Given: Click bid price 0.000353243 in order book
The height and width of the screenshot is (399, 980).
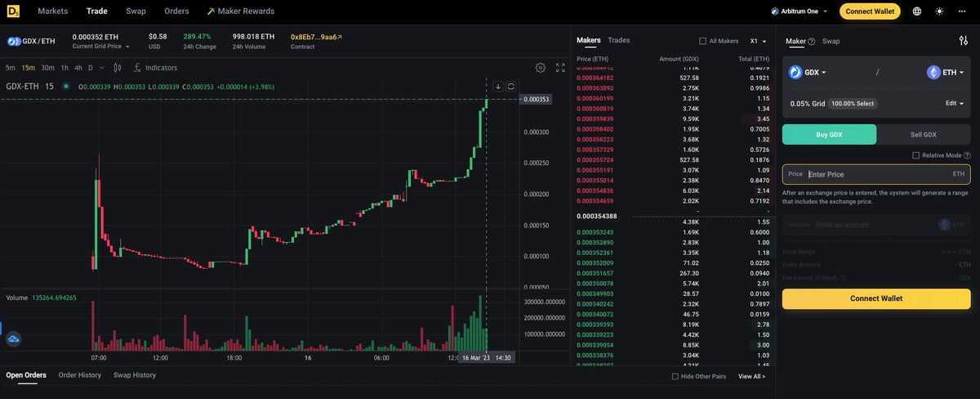Looking at the screenshot, I should [594, 232].
